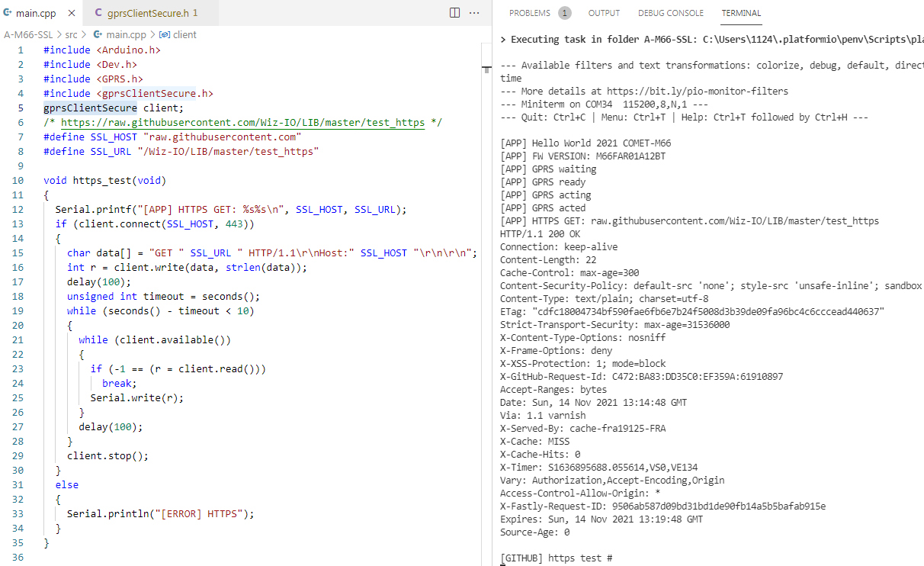924x566 pixels.
Task: Click the [GITHUB] https test # output line
Action: (557, 558)
